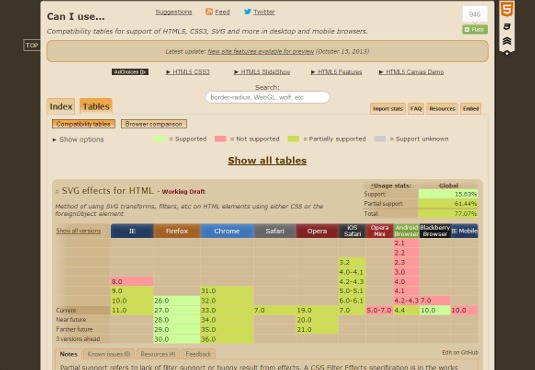Click the Partially supported legend swatch
Screen dimensions: 535x370
coord(293,139)
